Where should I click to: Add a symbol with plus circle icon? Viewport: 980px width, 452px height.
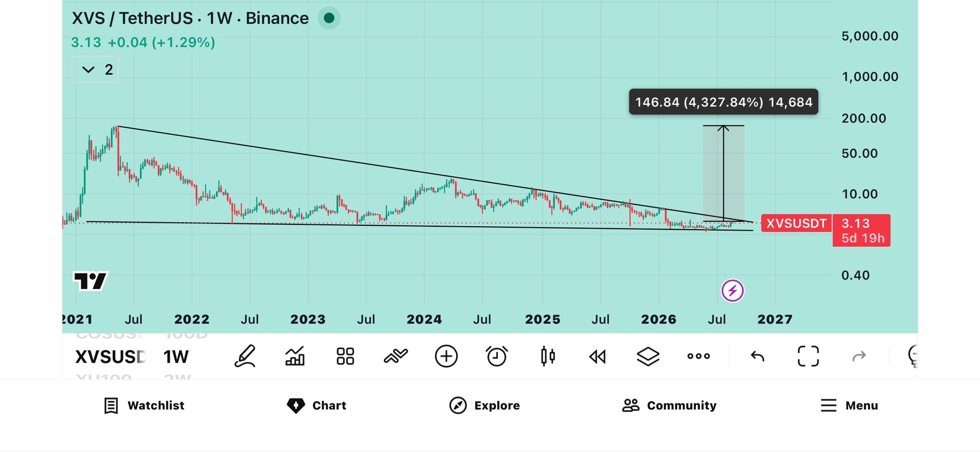446,356
